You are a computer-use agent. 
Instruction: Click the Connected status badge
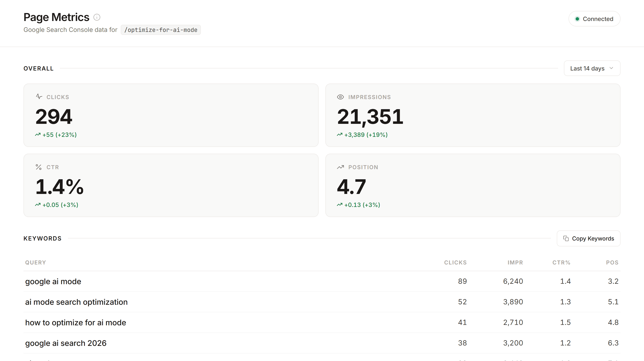(594, 19)
